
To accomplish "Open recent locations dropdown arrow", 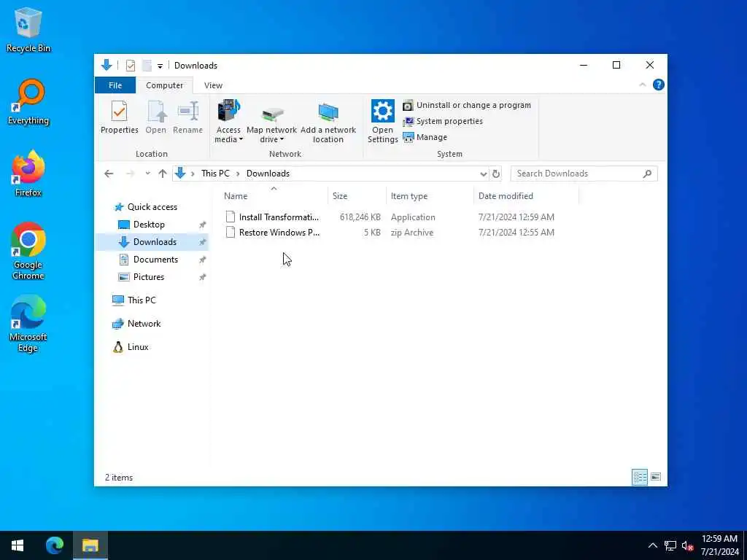I will pyautogui.click(x=147, y=174).
